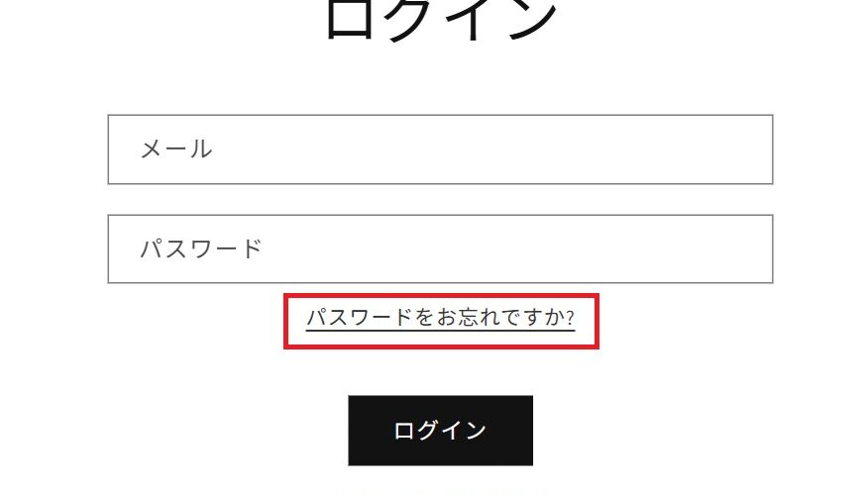Activate the second login form field パスワード
This screenshot has width=868, height=495.
(x=440, y=248)
